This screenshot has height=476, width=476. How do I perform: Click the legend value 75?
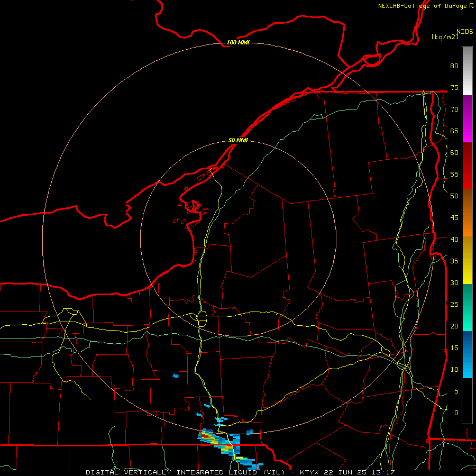pyautogui.click(x=454, y=87)
